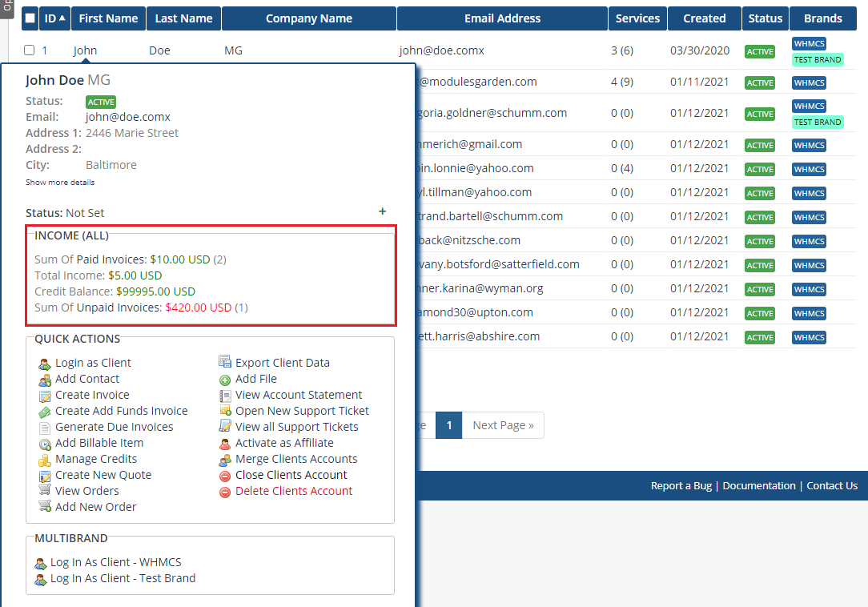Click the $99995.00 USD credit balance
The width and height of the screenshot is (868, 607).
pyautogui.click(x=155, y=291)
